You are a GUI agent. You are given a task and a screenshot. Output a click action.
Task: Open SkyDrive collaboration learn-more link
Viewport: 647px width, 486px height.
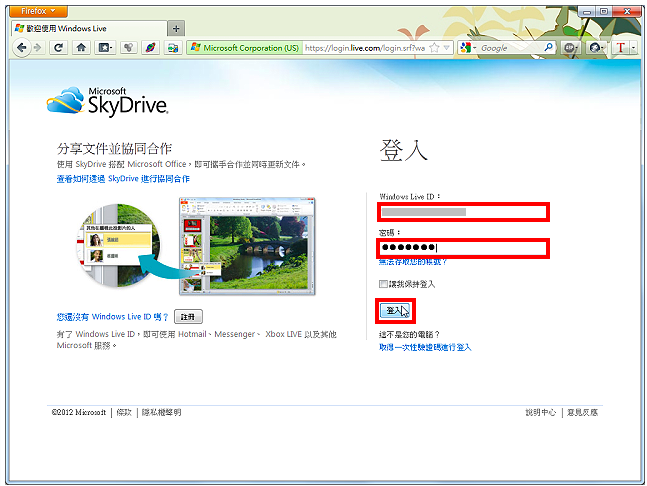pos(123,179)
